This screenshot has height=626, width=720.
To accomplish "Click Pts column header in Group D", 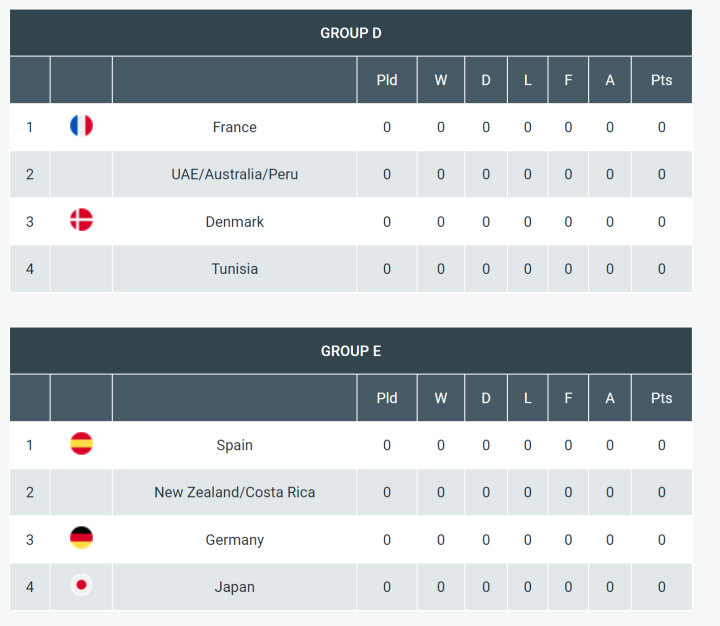I will (661, 80).
